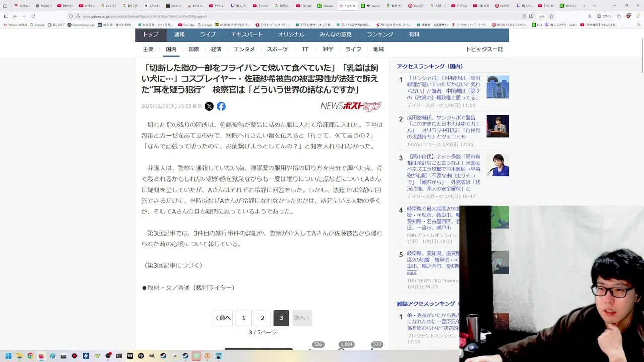The image size is (644, 362).
Task: Open ranking #5 岐阜県、愛知県 earthquake article
Action: pos(433,263)
